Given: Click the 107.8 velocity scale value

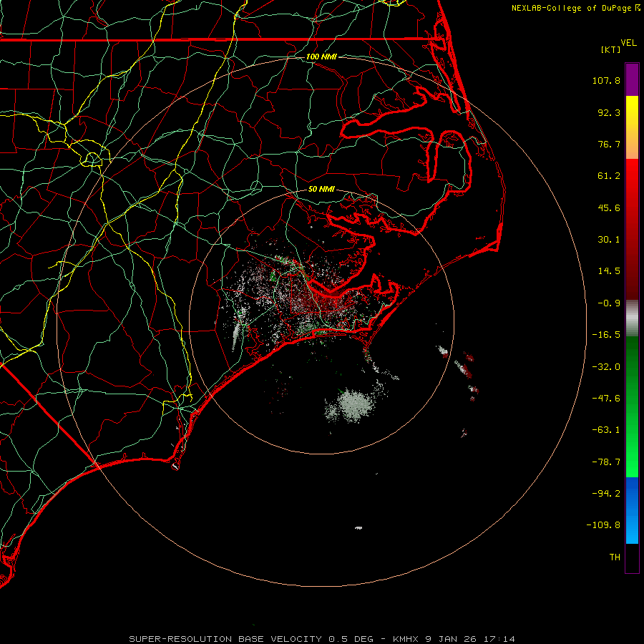Looking at the screenshot, I should pyautogui.click(x=606, y=80).
